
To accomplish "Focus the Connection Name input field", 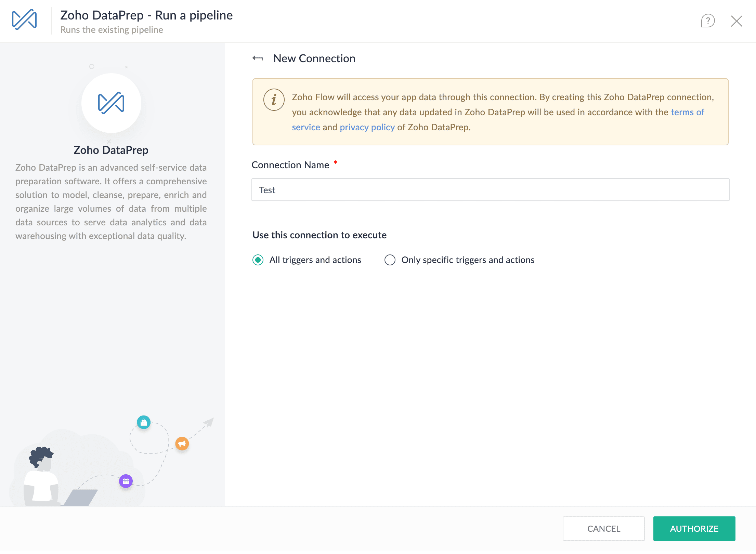I will (x=490, y=190).
